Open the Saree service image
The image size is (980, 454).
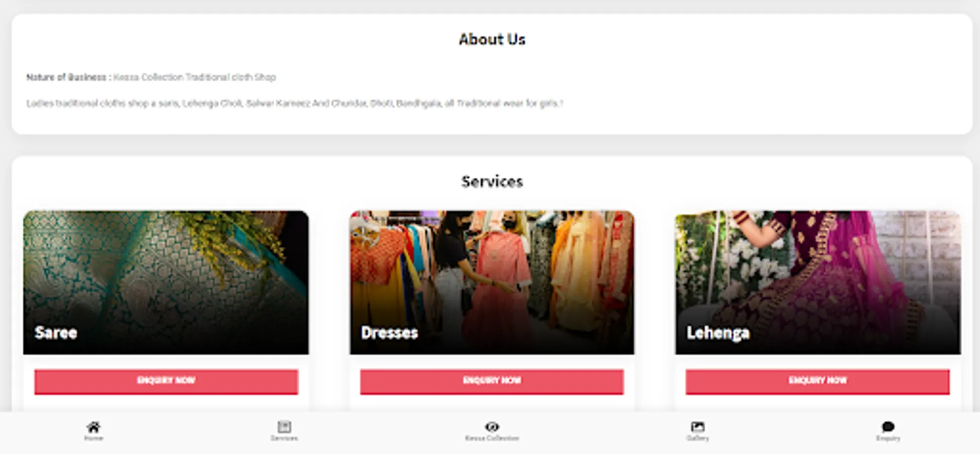coord(166,282)
